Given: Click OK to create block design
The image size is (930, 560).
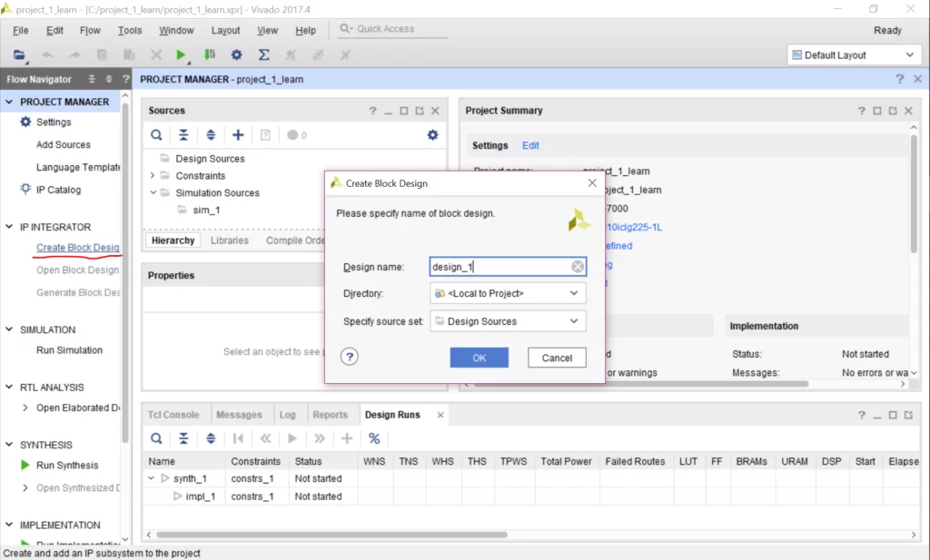Looking at the screenshot, I should (479, 358).
